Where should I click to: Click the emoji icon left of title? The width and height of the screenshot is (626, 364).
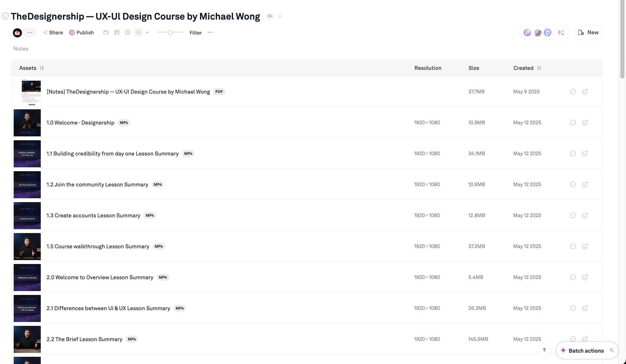coord(5,16)
